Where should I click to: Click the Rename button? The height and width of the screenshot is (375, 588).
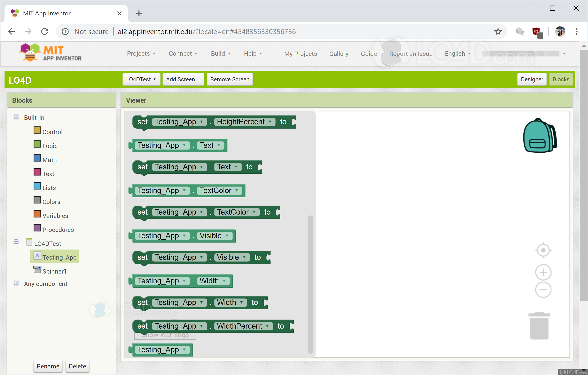tap(48, 366)
